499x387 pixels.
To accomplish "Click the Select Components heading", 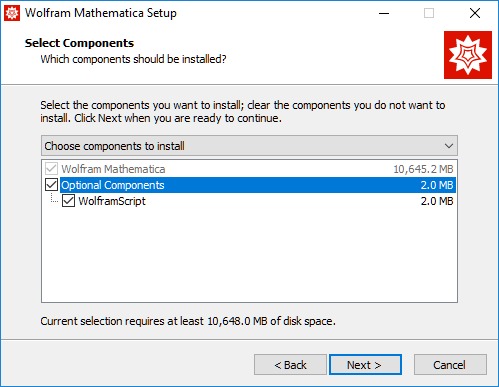I will (79, 43).
